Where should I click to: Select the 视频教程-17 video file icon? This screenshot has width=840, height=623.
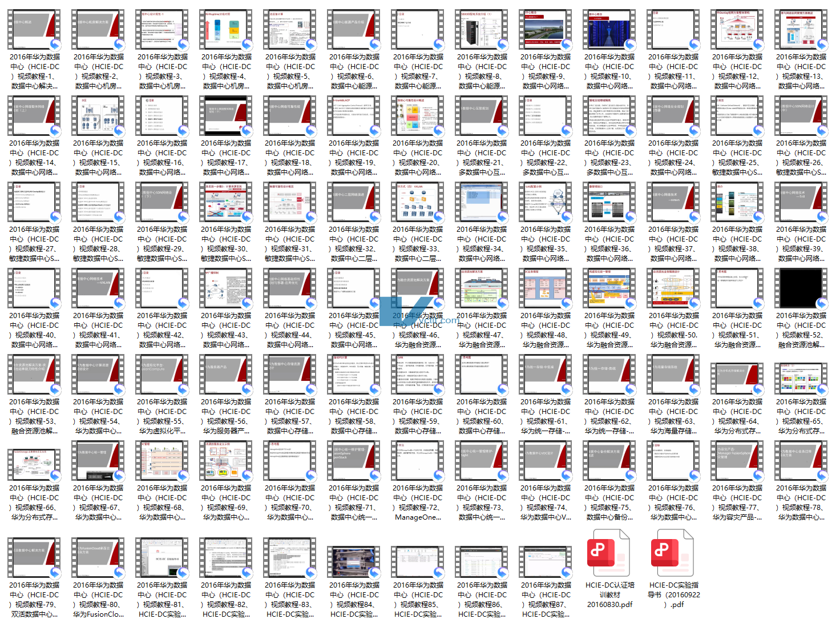226,116
